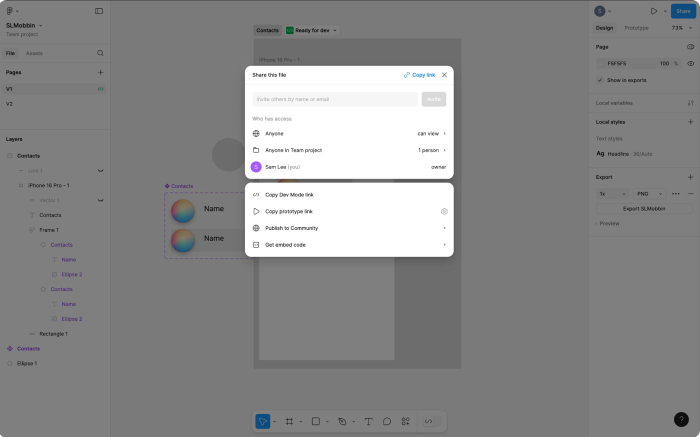
Task: Click the globe icon beside Anyone
Action: pyautogui.click(x=256, y=133)
